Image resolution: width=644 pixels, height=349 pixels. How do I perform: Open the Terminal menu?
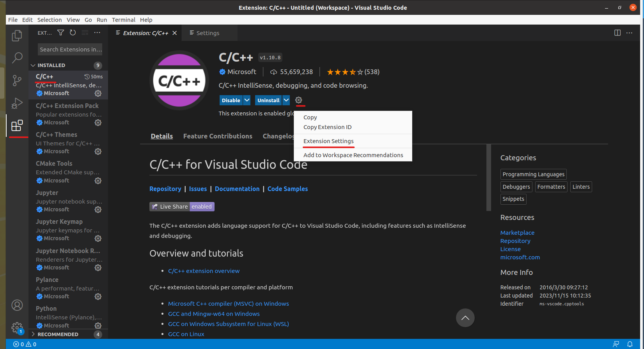pyautogui.click(x=123, y=20)
